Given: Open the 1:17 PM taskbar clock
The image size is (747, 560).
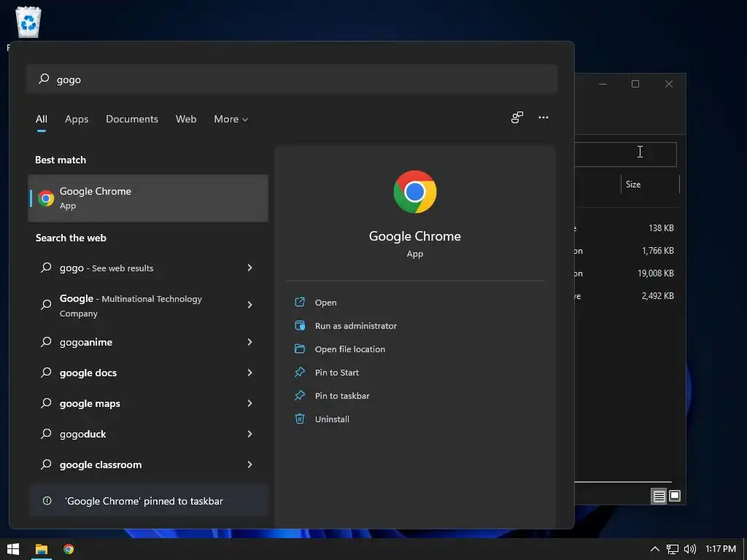Looking at the screenshot, I should (x=720, y=549).
